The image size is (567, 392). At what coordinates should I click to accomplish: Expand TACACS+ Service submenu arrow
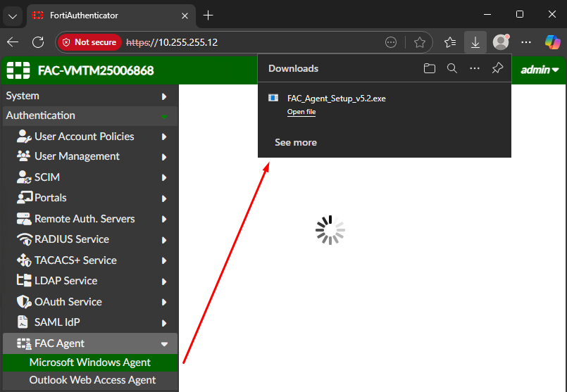tap(164, 261)
